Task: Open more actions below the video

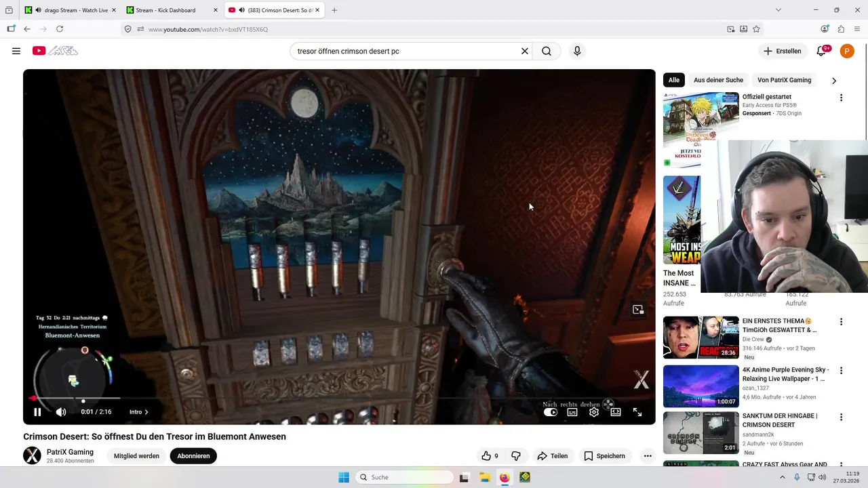Action: (648, 456)
